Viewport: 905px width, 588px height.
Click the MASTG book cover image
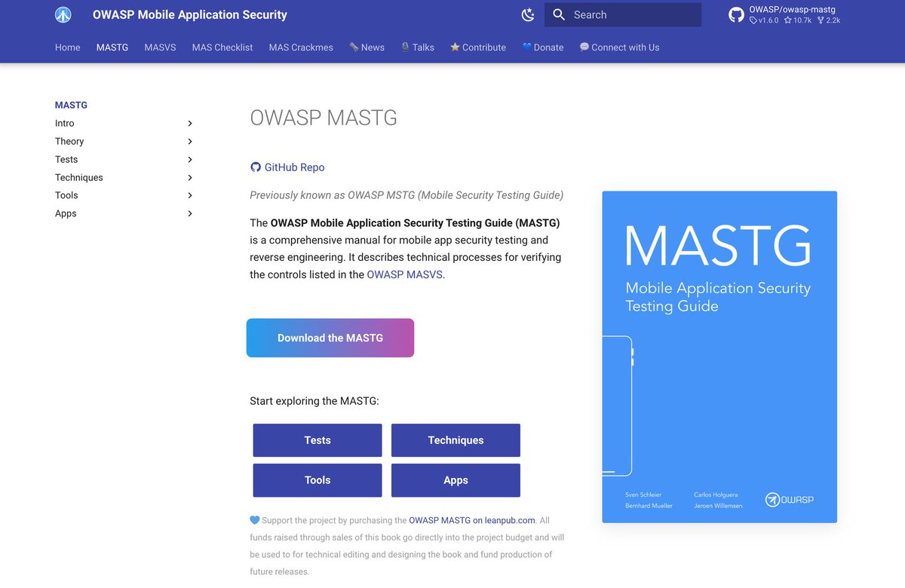pyautogui.click(x=719, y=357)
